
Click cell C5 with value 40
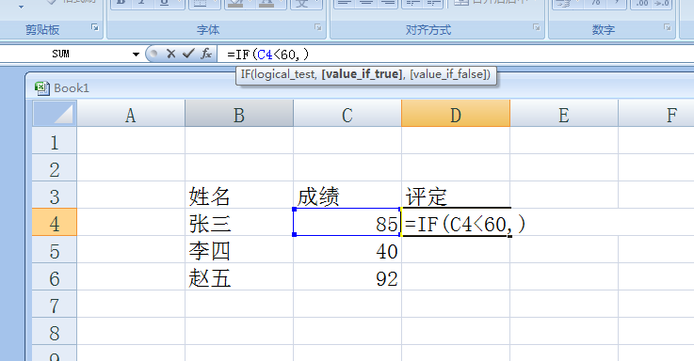click(347, 250)
